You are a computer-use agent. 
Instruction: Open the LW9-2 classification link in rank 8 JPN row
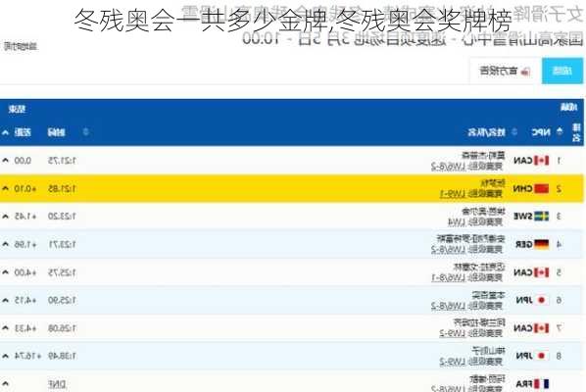click(453, 362)
